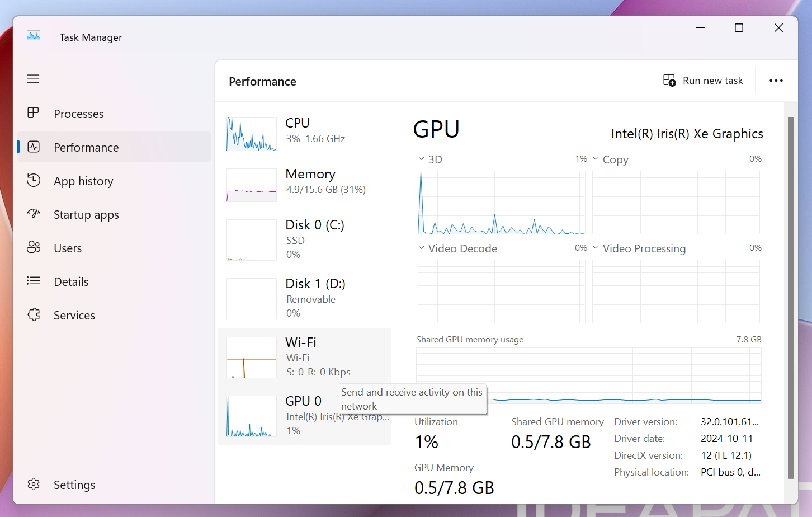The image size is (812, 517).
Task: Click the Video Decode engine graph
Action: (502, 292)
